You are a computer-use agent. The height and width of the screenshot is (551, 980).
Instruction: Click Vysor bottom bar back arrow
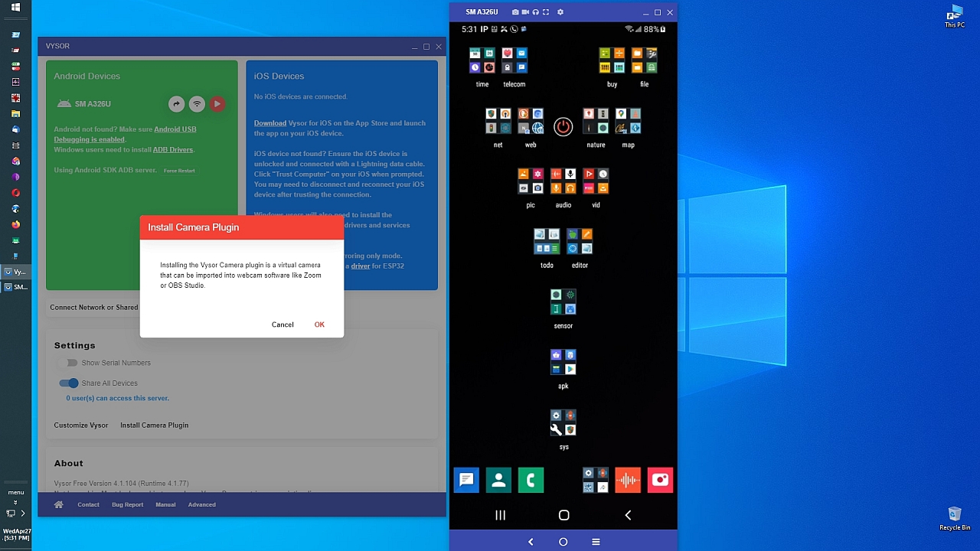531,542
